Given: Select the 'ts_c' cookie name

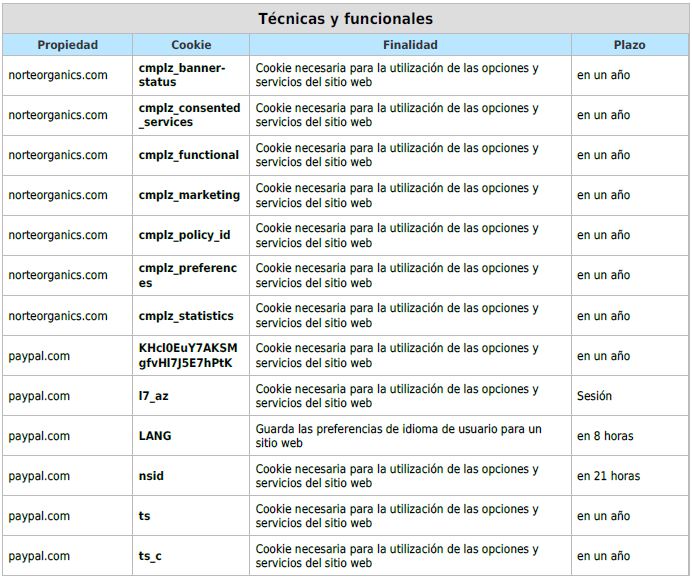Looking at the screenshot, I should pos(150,556).
